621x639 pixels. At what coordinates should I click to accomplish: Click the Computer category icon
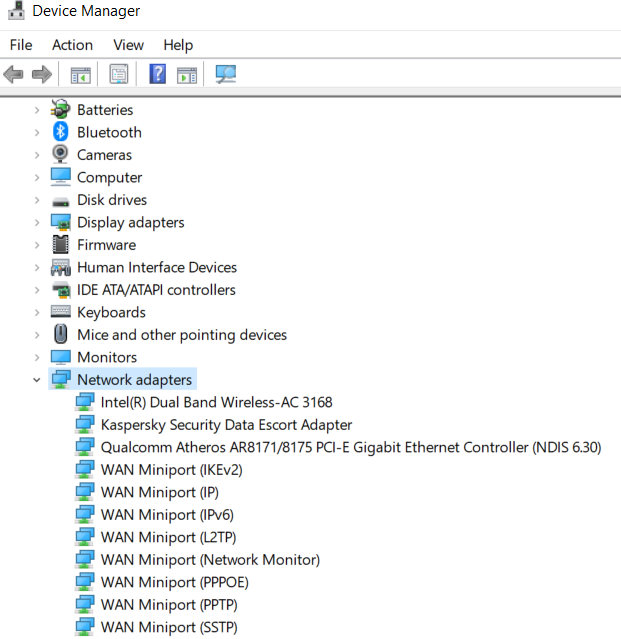pos(61,177)
